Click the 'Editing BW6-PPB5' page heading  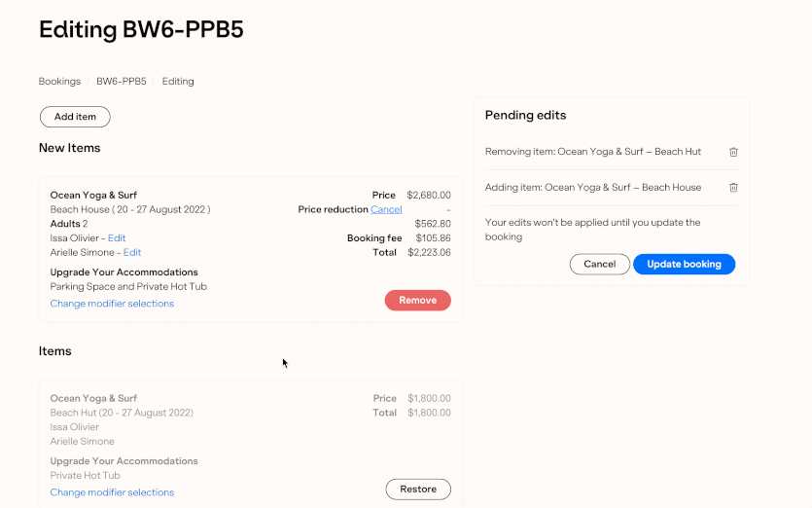point(141,30)
